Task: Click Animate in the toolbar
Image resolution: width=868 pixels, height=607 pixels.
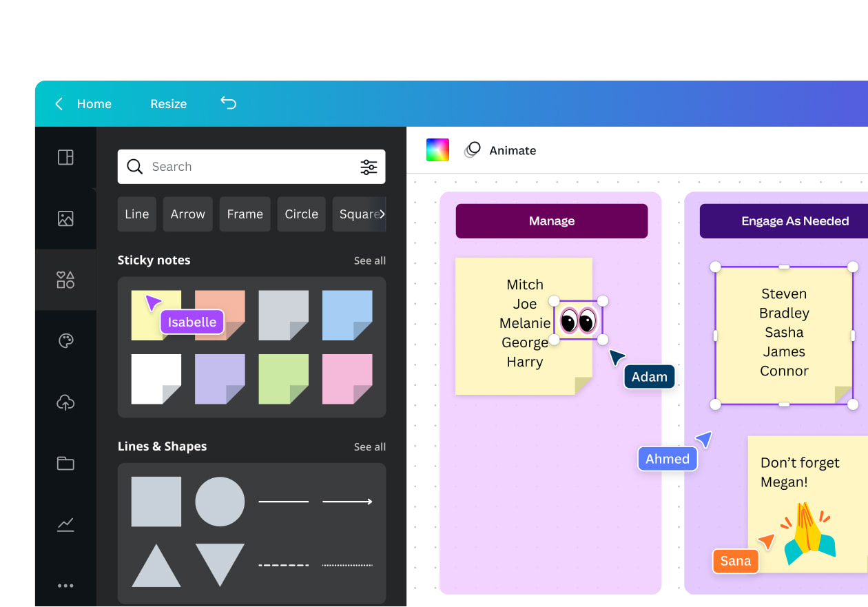Action: [x=513, y=150]
